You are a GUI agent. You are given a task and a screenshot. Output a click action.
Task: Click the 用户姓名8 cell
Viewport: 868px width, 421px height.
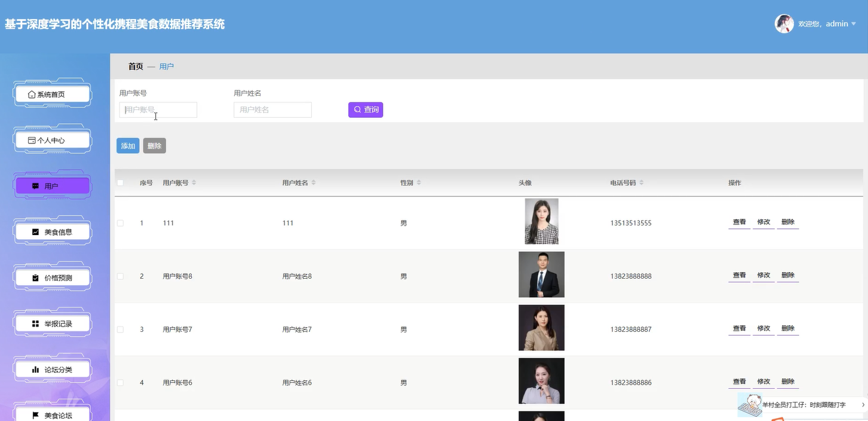297,276
